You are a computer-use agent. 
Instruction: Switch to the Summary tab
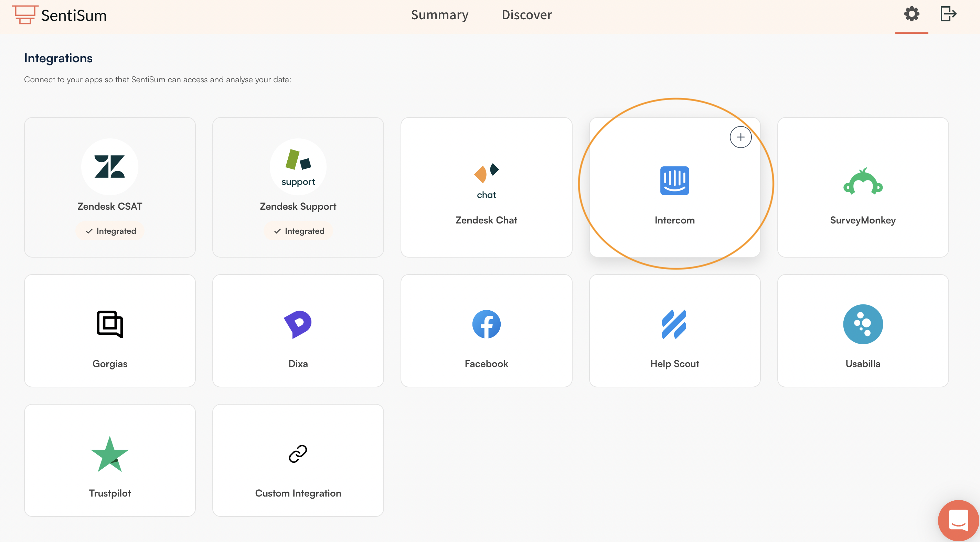(x=439, y=15)
